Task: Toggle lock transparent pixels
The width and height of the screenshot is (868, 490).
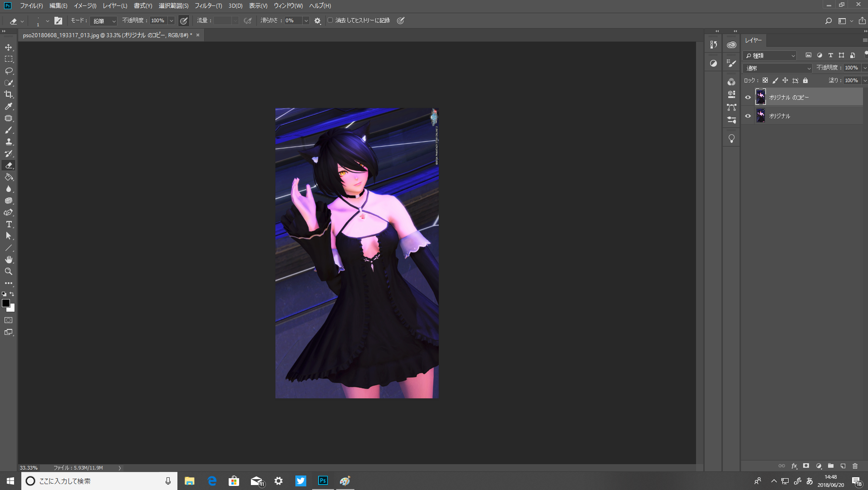Action: click(x=765, y=80)
